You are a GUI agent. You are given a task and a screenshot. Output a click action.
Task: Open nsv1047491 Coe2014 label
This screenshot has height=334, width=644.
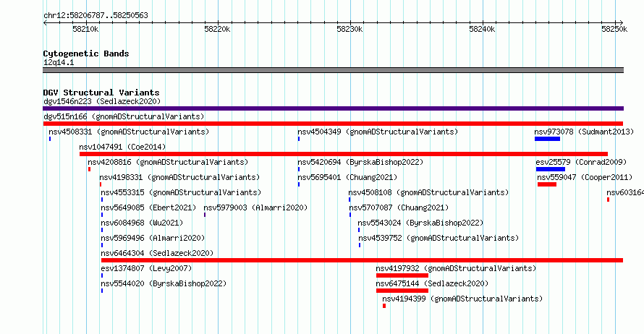(x=122, y=147)
